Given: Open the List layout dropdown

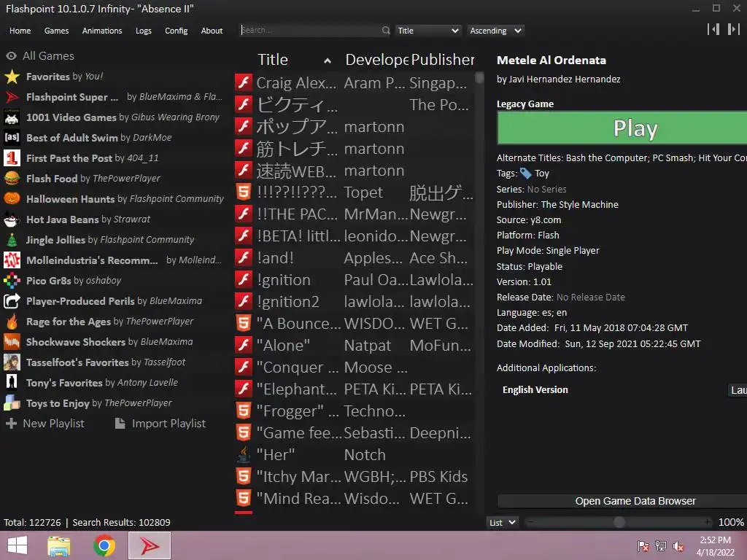Looking at the screenshot, I should [502, 522].
